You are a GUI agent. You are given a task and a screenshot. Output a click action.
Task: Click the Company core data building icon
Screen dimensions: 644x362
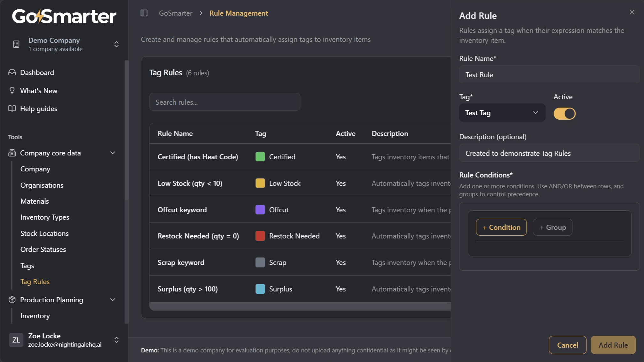(x=11, y=153)
